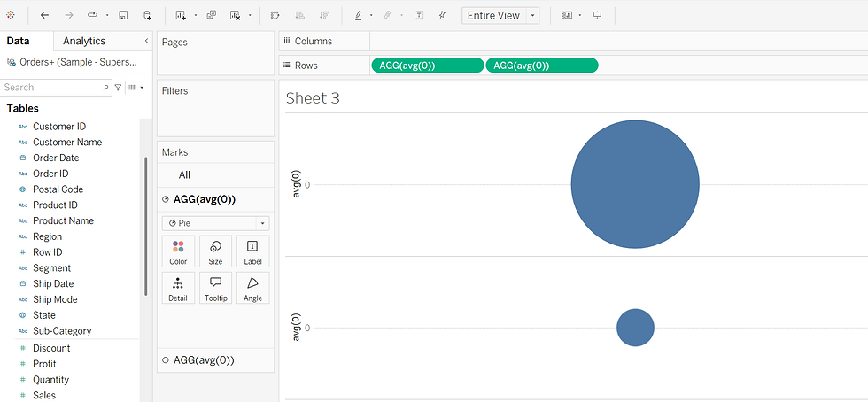
Task: Sort descending from the toolbar
Action: pyautogui.click(x=322, y=16)
